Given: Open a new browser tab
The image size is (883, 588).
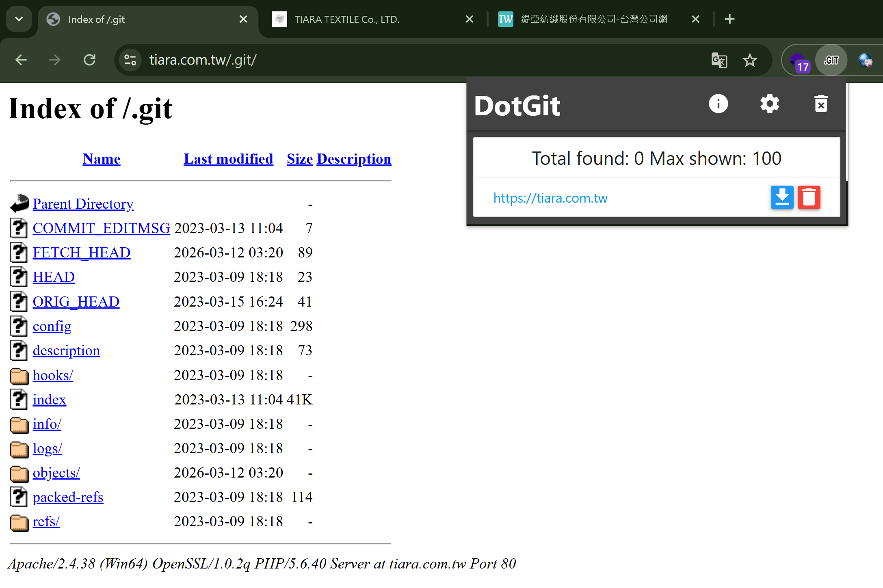Looking at the screenshot, I should [x=729, y=19].
